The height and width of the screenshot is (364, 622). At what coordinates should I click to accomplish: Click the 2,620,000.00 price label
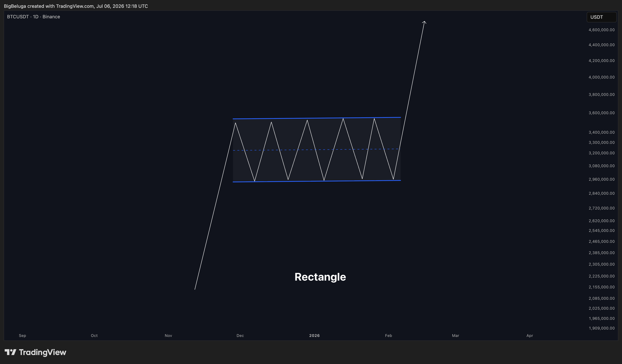[602, 221]
